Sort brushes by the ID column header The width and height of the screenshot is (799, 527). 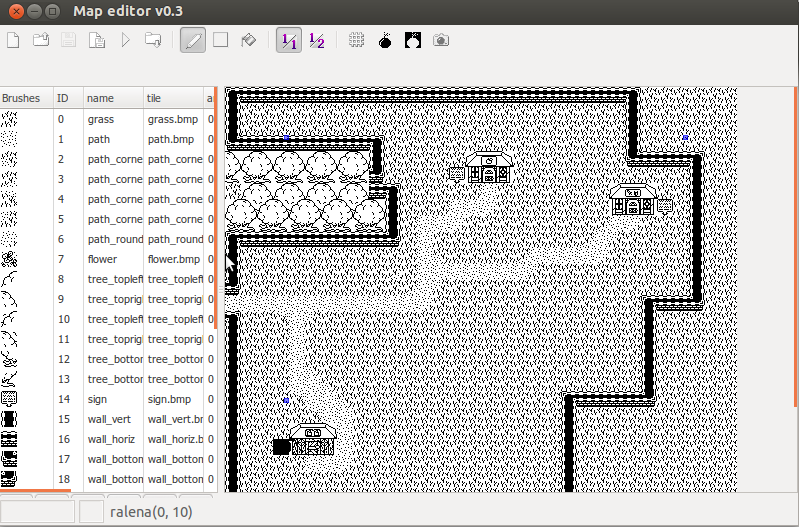[63, 98]
